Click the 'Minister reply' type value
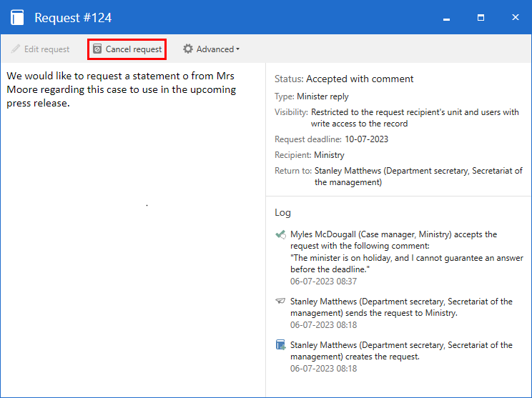 (322, 96)
